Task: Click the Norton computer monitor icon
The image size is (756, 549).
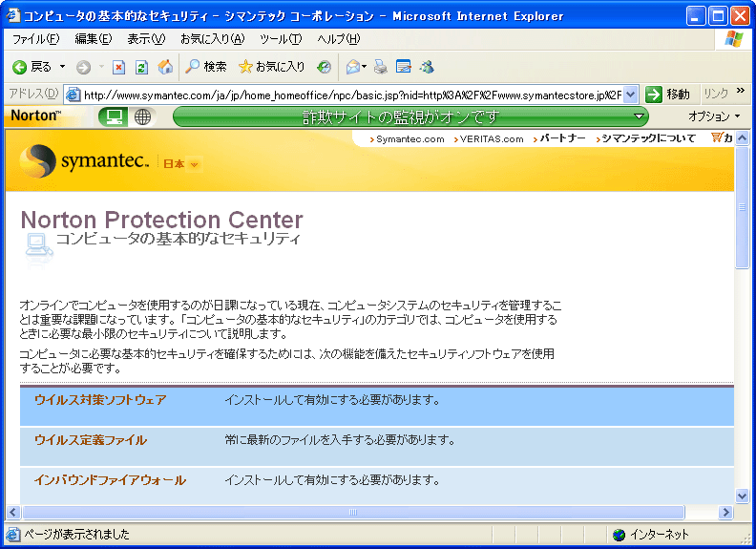Action: 114,116
